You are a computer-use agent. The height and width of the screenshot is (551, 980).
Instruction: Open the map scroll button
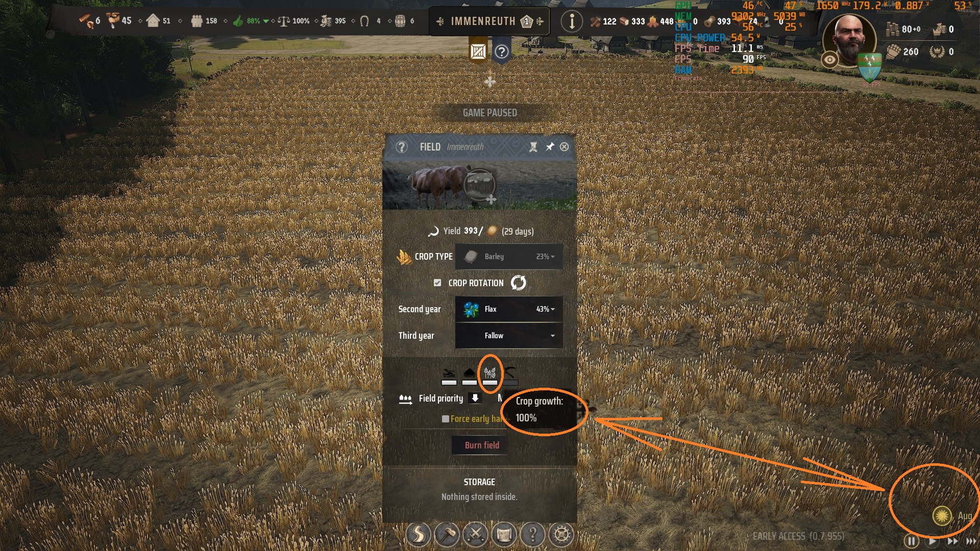[x=504, y=535]
